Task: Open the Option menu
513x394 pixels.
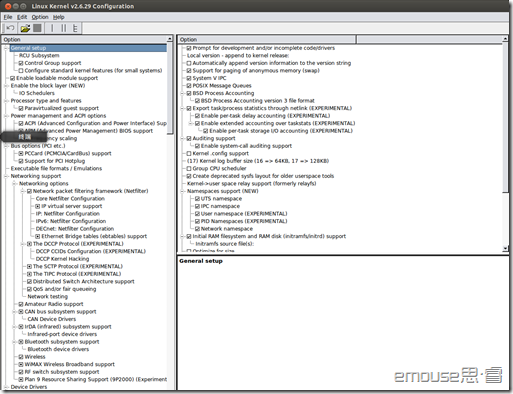Action: point(40,17)
